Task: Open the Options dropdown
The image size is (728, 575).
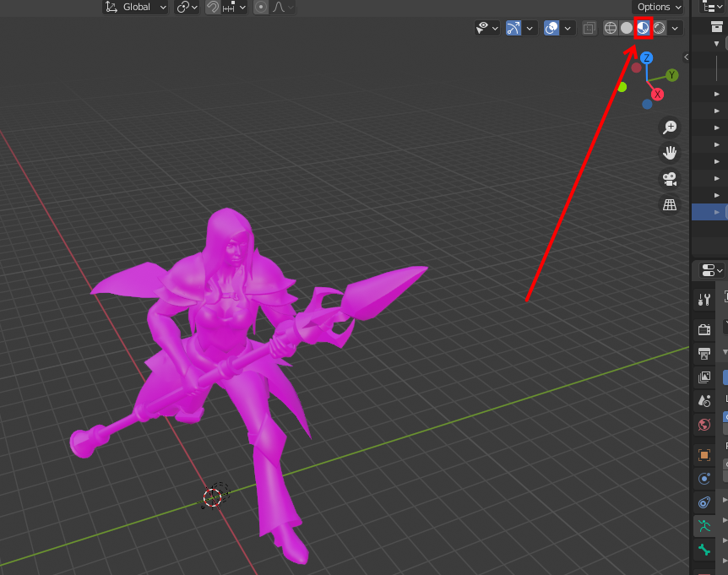Action: pos(659,7)
